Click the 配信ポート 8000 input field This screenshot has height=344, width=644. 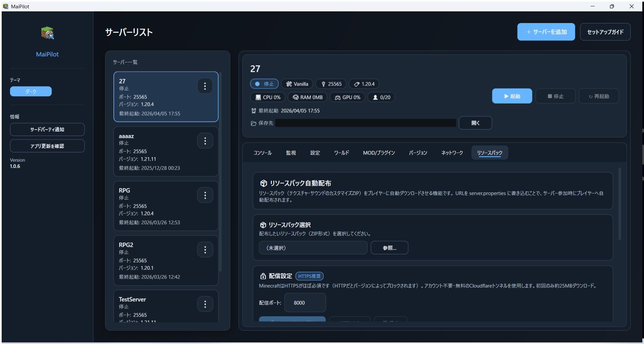[x=305, y=303]
